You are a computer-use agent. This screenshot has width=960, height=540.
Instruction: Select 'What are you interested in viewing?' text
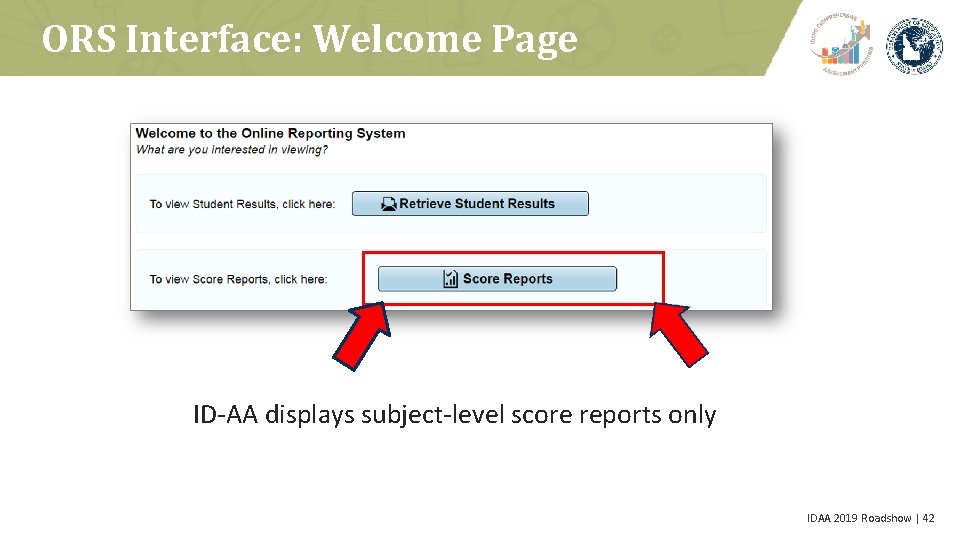[231, 149]
